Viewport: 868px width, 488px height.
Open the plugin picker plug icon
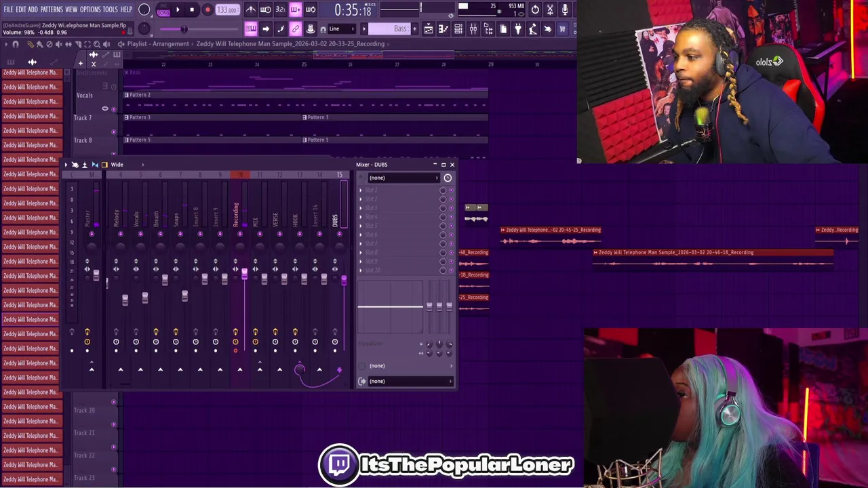click(x=518, y=28)
